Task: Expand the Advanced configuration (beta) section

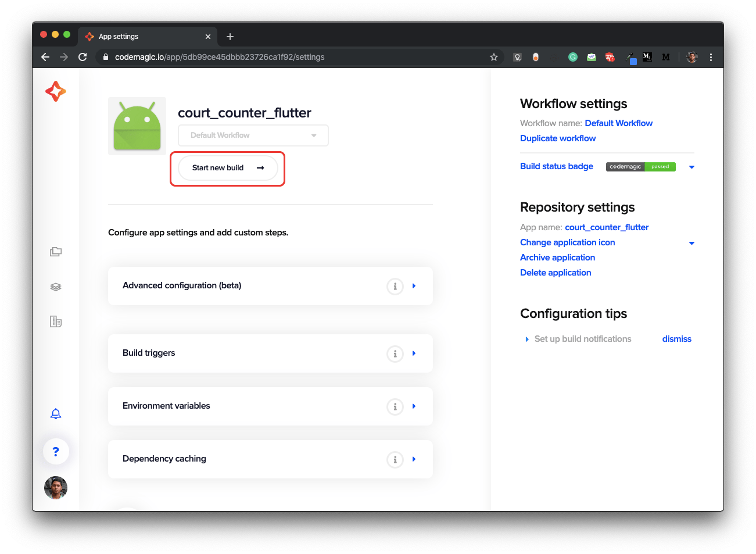Action: [414, 286]
